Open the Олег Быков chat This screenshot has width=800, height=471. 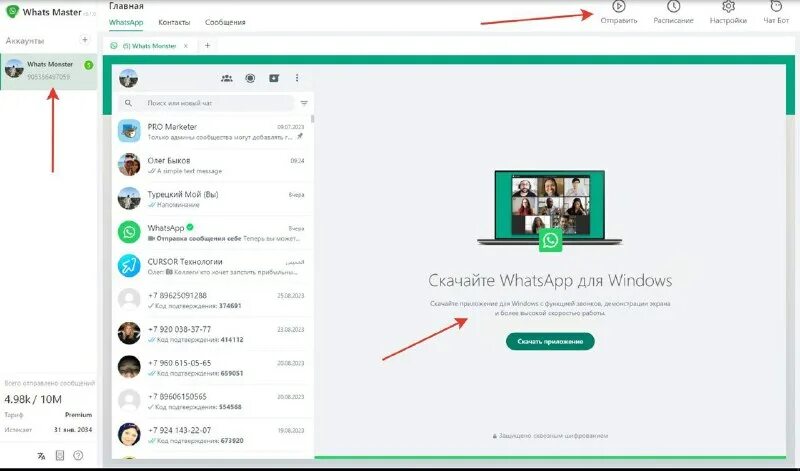[x=212, y=165]
